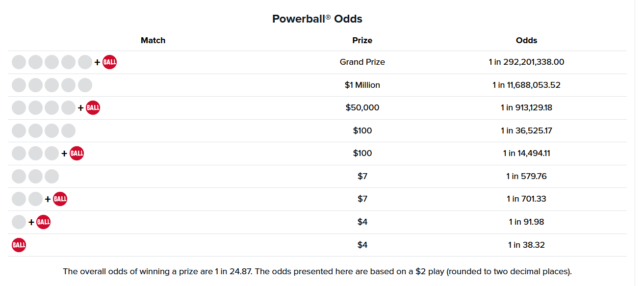Click odds value 1 in 11,688,053.52
The height and width of the screenshot is (286, 644).
click(526, 85)
